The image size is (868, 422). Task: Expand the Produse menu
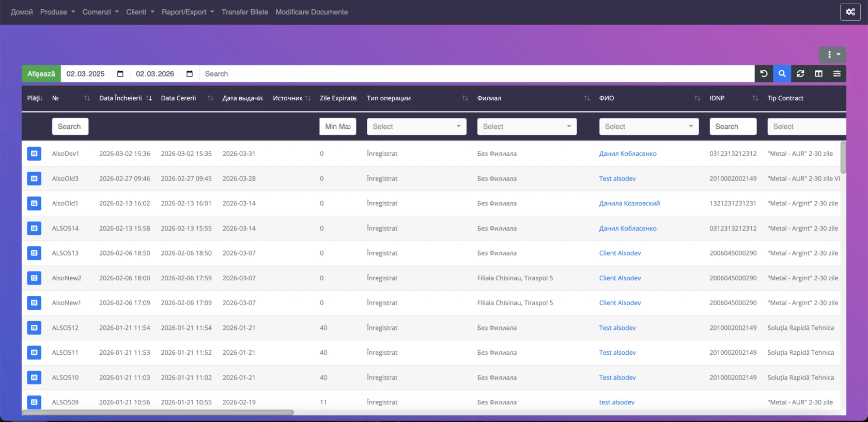click(57, 12)
